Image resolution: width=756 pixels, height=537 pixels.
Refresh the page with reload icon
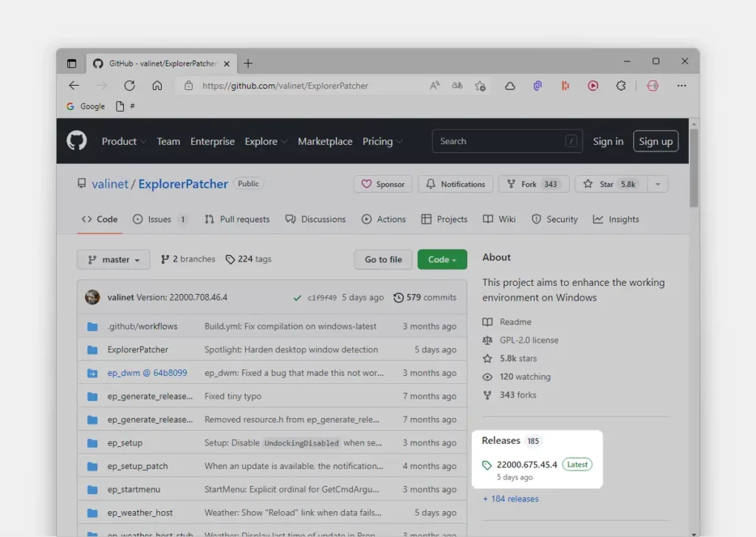[129, 86]
